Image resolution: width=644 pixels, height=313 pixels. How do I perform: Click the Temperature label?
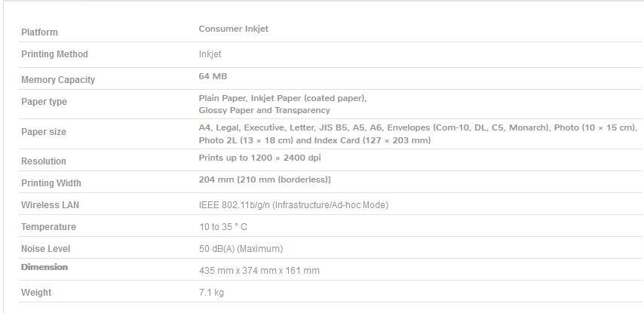point(48,227)
